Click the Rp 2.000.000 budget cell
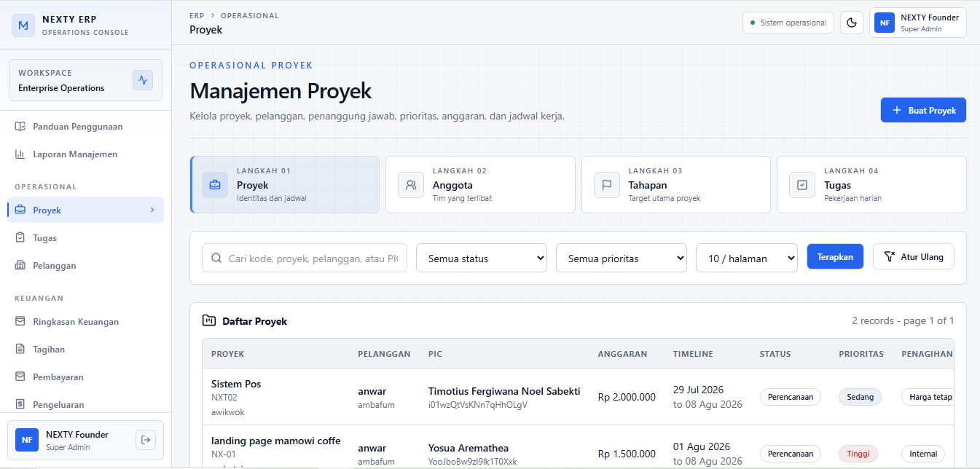 tap(627, 397)
